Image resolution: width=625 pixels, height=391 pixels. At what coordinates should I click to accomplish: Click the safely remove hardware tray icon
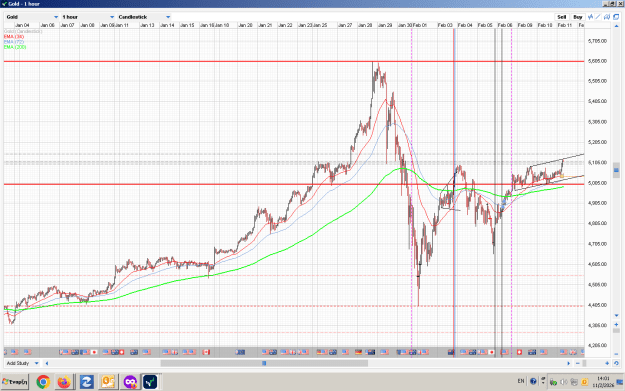(553, 382)
